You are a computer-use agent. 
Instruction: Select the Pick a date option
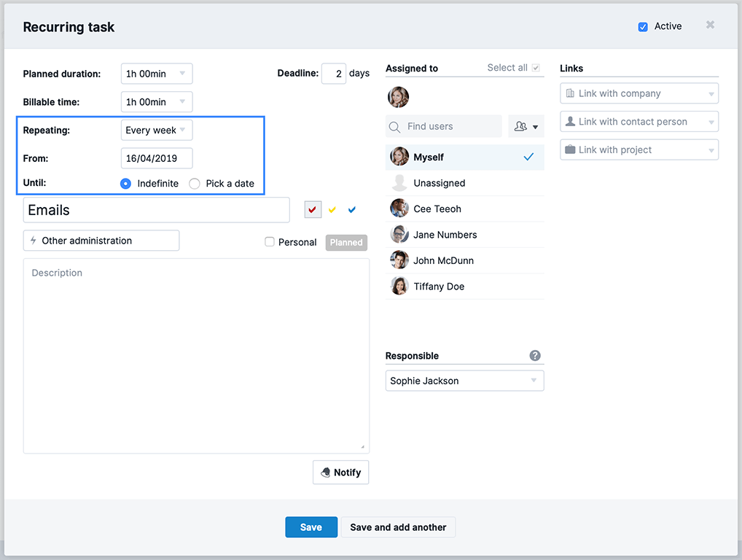point(195,184)
